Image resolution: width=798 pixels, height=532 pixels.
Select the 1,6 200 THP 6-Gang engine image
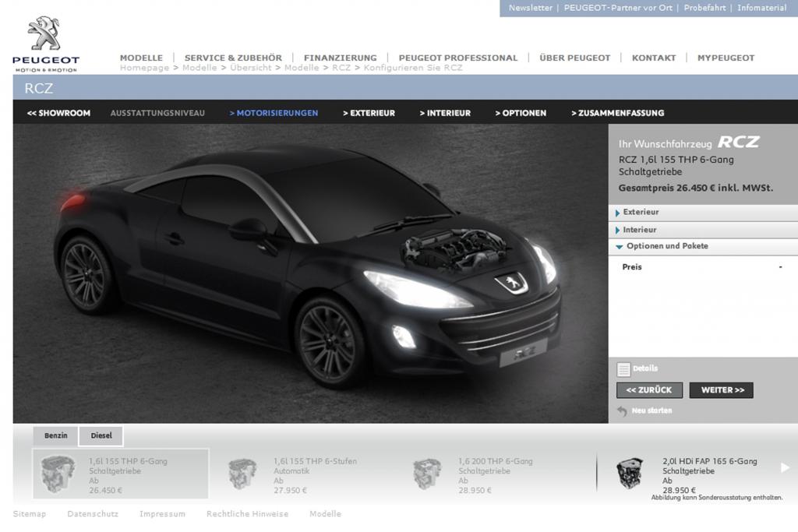coord(426,474)
